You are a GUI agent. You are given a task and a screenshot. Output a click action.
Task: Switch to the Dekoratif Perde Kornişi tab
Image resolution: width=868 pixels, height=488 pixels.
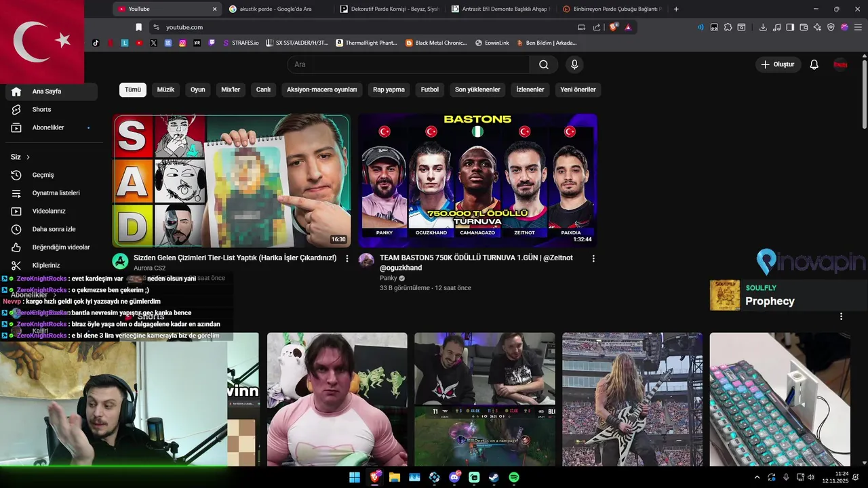(390, 9)
